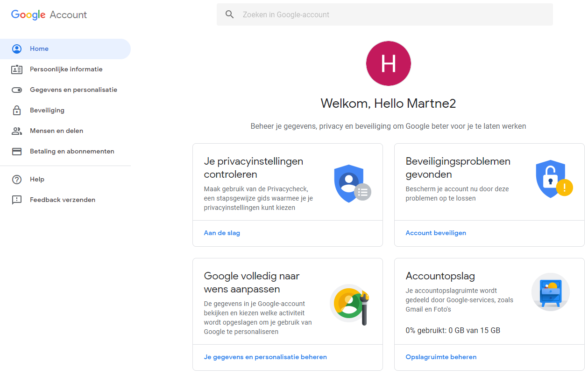Click the Persoonlijke informatie ID card icon
Viewport: 588px width, 375px height.
click(17, 69)
